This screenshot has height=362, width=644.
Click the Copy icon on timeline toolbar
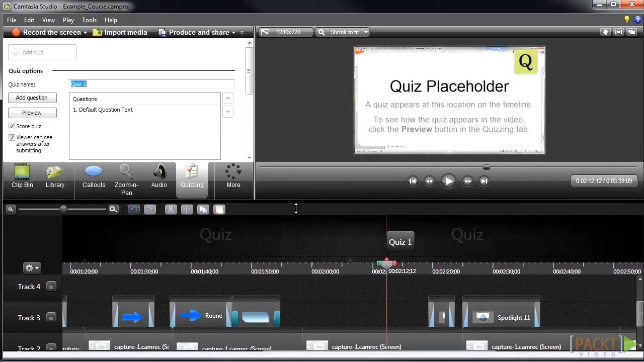click(x=203, y=209)
